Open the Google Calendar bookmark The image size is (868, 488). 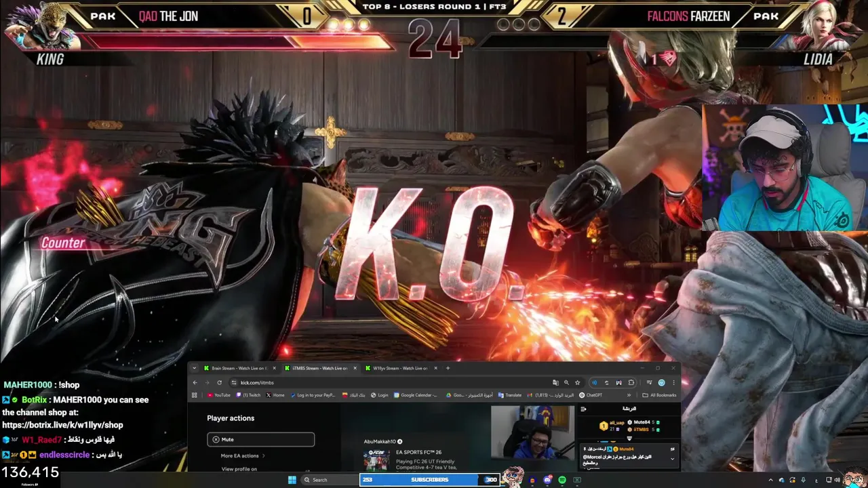click(x=416, y=395)
